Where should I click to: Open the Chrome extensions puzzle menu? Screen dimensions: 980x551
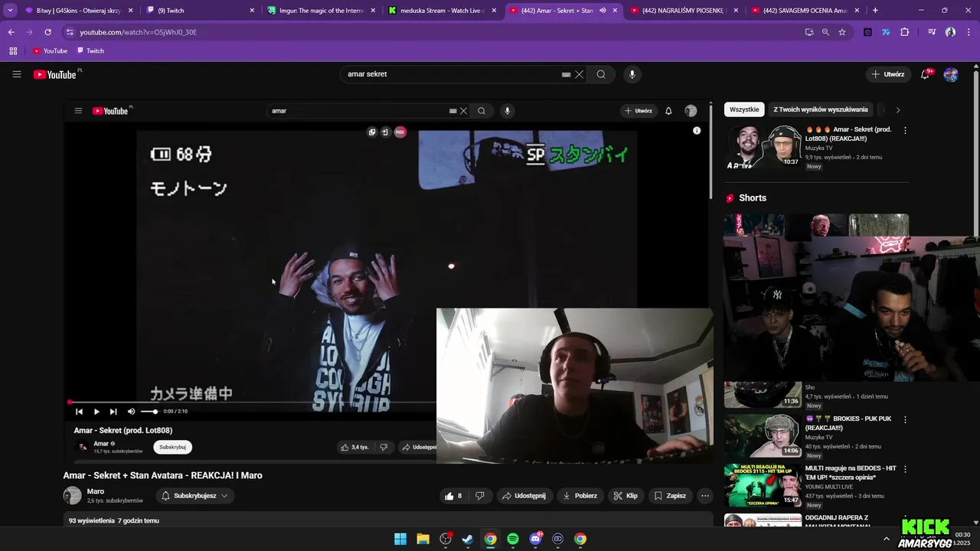[x=905, y=32]
